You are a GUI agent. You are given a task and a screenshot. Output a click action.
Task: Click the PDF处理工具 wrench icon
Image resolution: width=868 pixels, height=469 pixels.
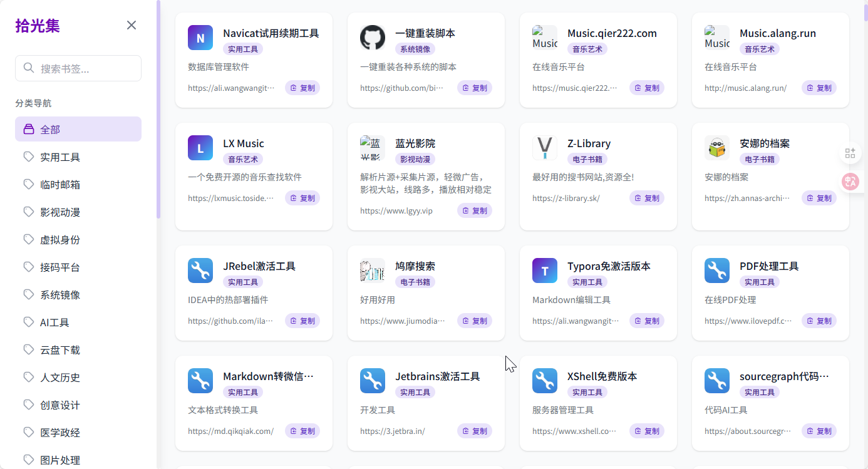coord(717,271)
